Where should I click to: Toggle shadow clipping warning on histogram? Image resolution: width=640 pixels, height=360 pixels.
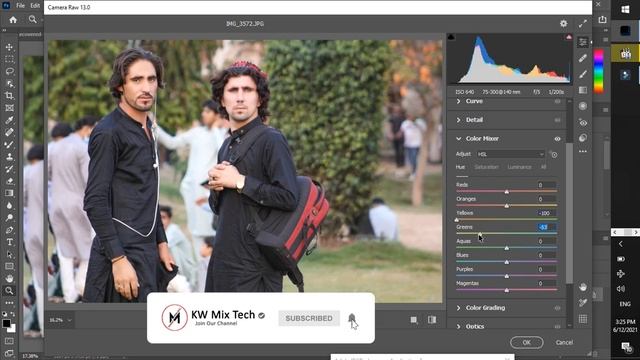(x=451, y=38)
